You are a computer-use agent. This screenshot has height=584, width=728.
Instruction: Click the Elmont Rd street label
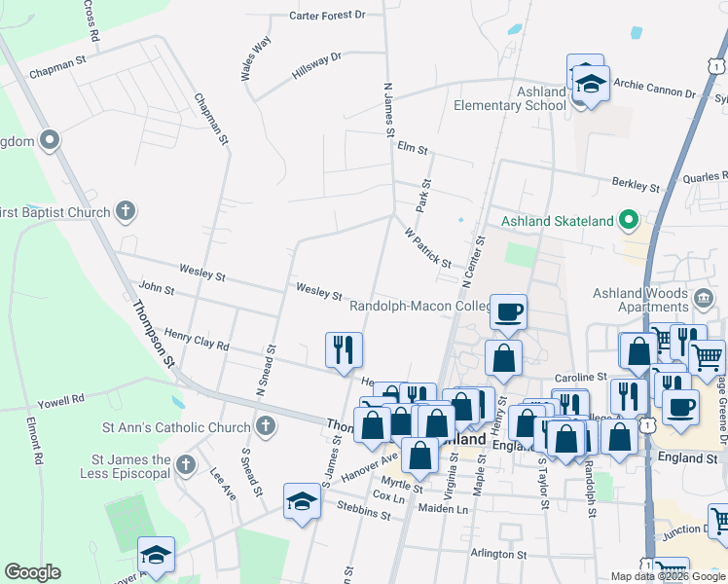[35, 441]
